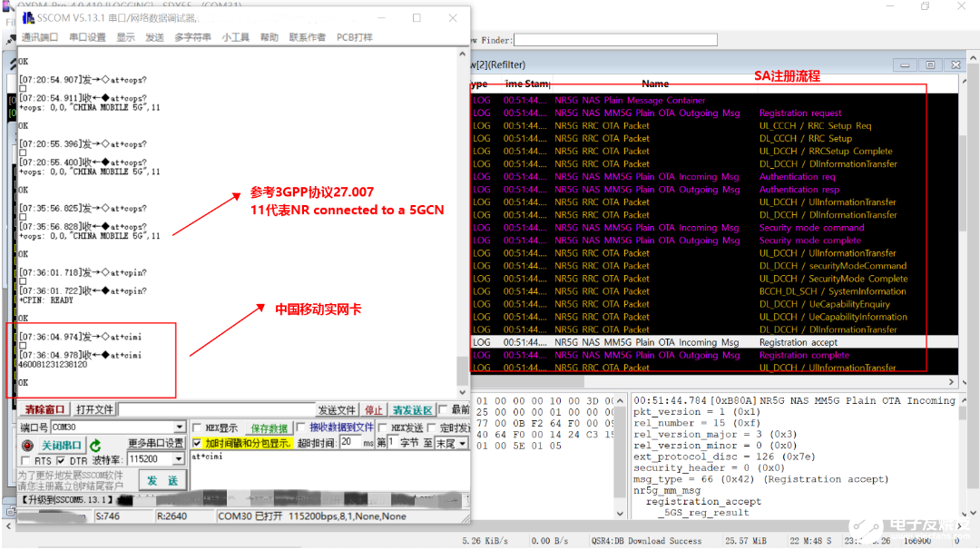Toggle 最前 always-on-top checkbox
The image size is (980, 550).
tap(443, 409)
